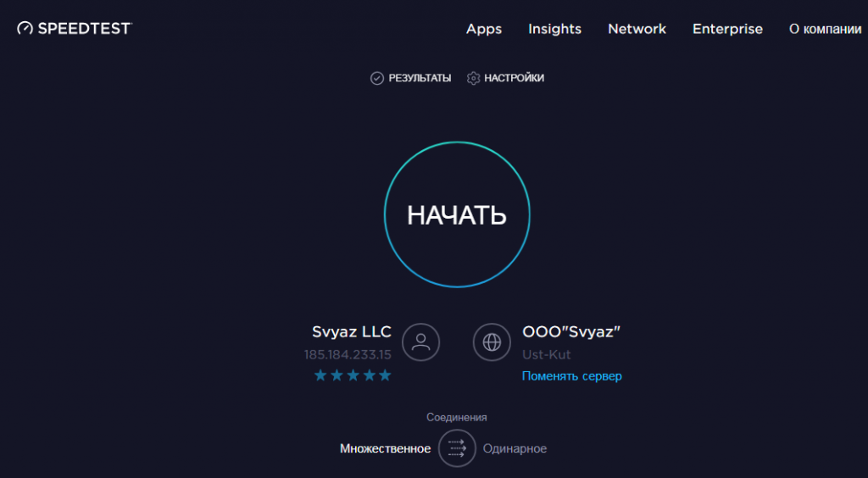868x478 pixels.
Task: Rate the provider with third star
Action: click(x=353, y=375)
